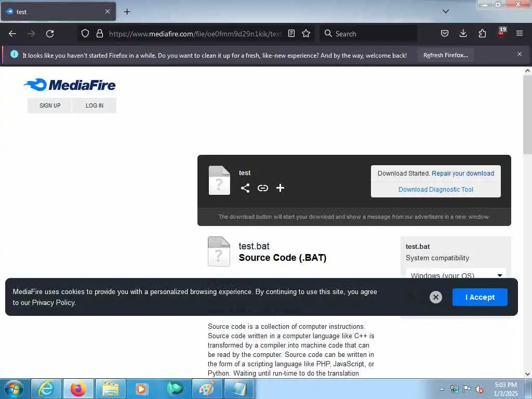
Task: Open the 'Repair your download' link
Action: (x=463, y=174)
